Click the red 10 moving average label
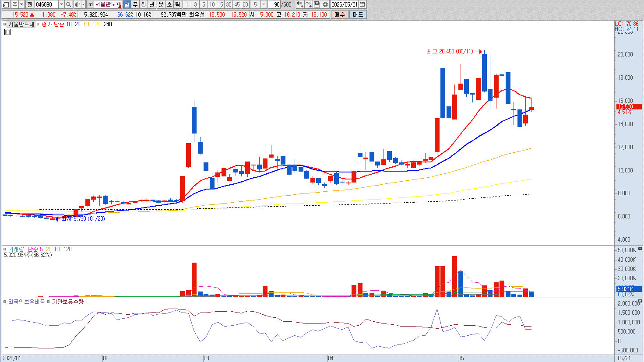The image size is (644, 362). click(x=69, y=25)
